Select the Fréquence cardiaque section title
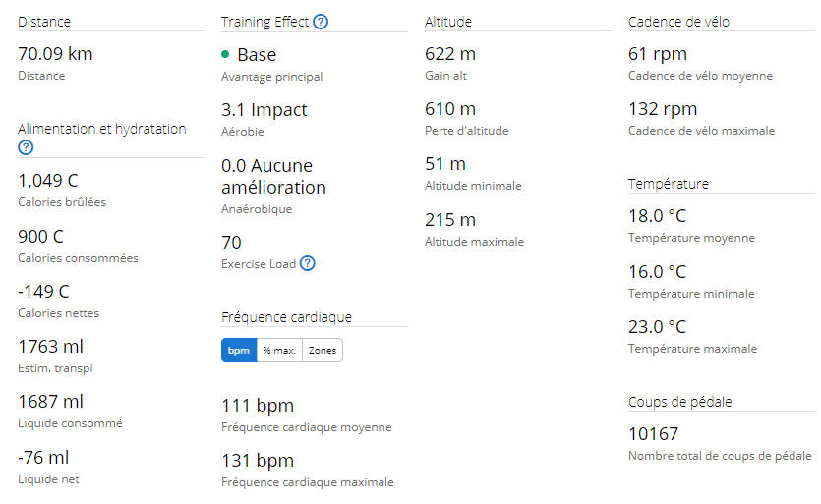This screenshot has width=821, height=504. (286, 317)
